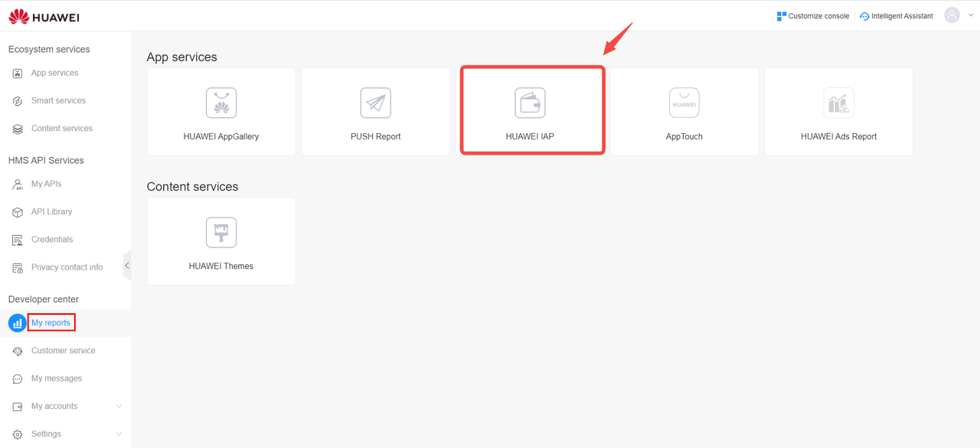
Task: Open Smart services in sidebar menu
Action: coord(58,101)
